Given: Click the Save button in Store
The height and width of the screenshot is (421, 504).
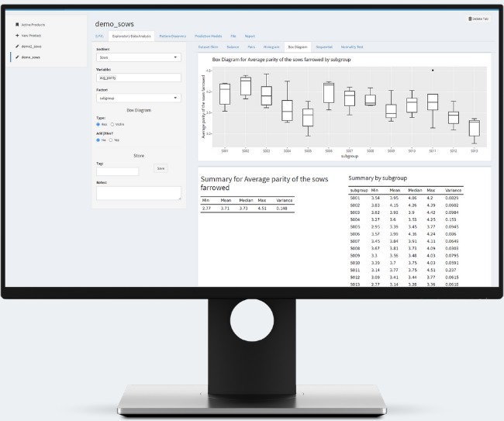Looking at the screenshot, I should [161, 168].
